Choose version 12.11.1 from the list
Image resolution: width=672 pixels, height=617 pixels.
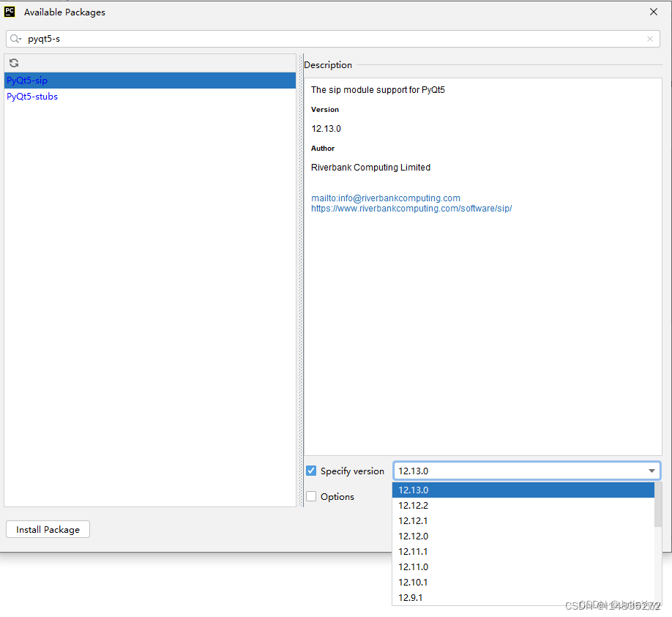523,551
